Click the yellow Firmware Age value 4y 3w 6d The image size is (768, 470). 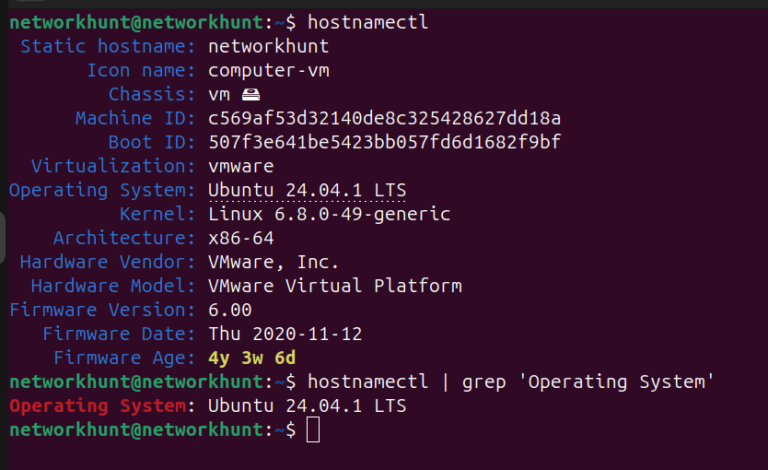(252, 358)
